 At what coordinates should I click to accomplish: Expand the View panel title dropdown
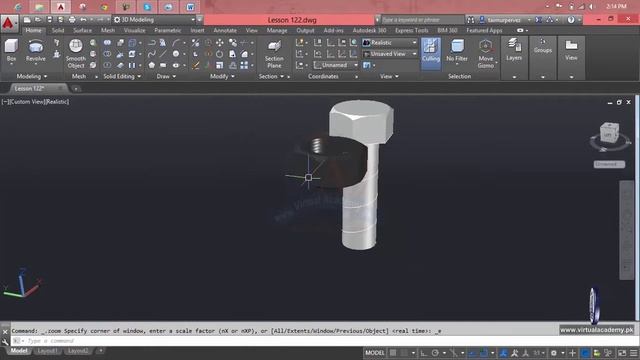coord(389,76)
